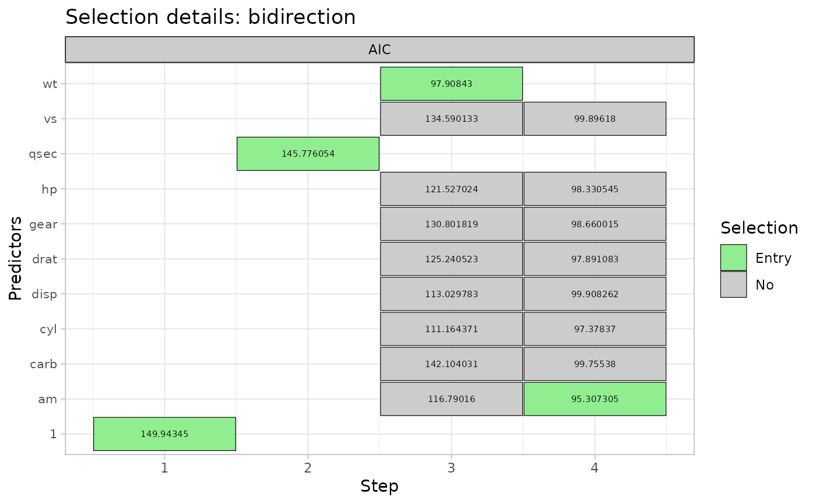The width and height of the screenshot is (816, 504).
Task: Click the plot title Selection details: bidirection
Action: 210,17
